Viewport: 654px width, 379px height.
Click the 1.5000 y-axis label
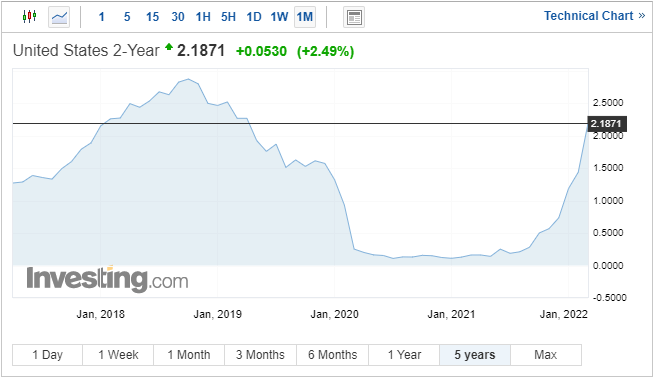click(608, 168)
